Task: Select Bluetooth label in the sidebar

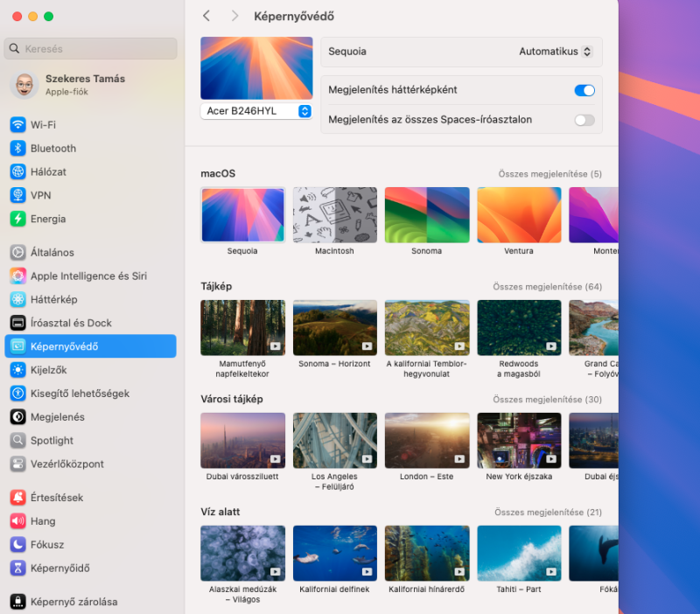Action: coord(53,148)
